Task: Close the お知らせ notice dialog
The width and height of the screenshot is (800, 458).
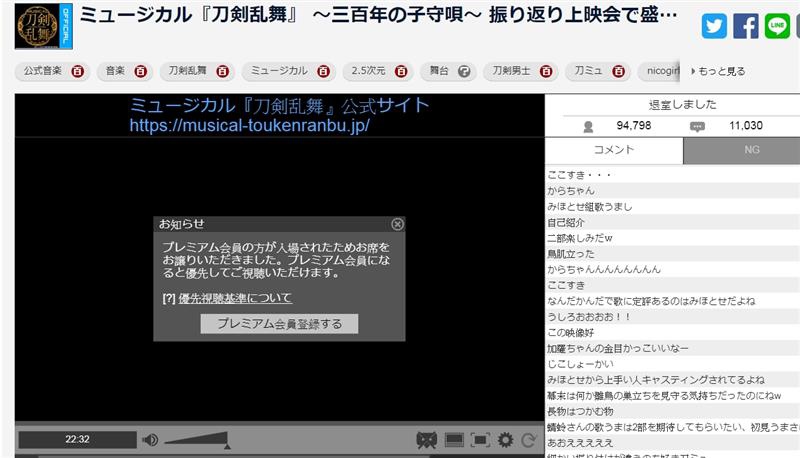Action: tap(397, 224)
